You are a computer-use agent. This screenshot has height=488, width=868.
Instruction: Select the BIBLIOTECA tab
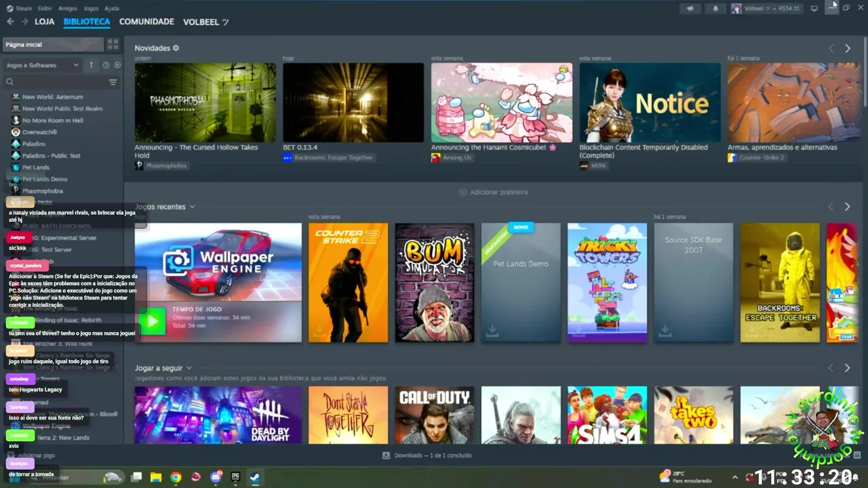[87, 22]
